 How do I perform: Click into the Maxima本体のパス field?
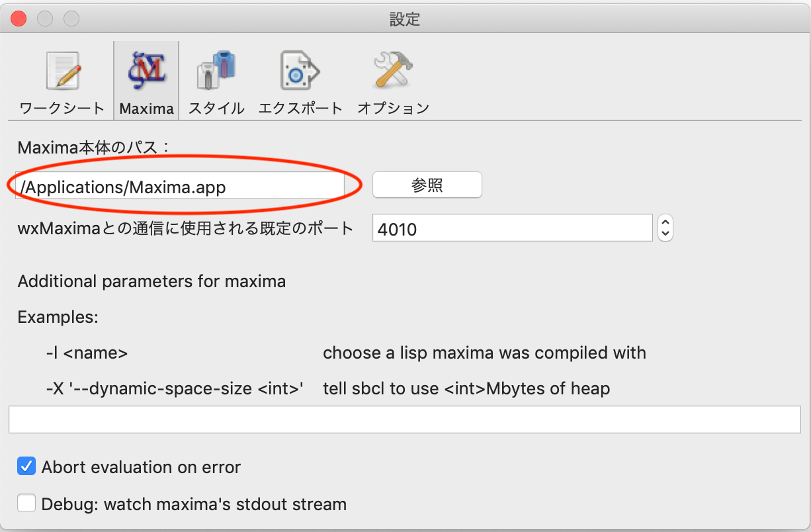click(x=180, y=187)
